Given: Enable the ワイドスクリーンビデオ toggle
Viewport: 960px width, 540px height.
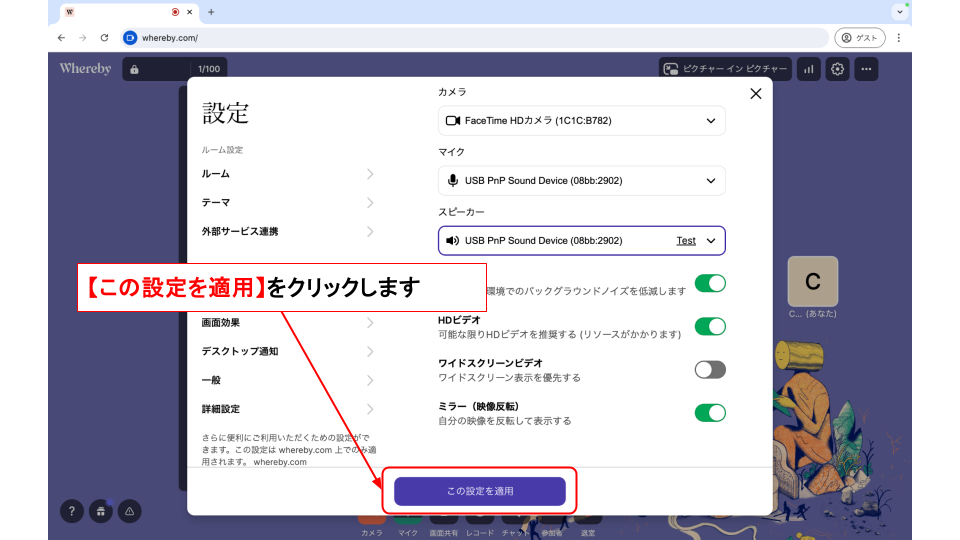Looking at the screenshot, I should coord(710,369).
